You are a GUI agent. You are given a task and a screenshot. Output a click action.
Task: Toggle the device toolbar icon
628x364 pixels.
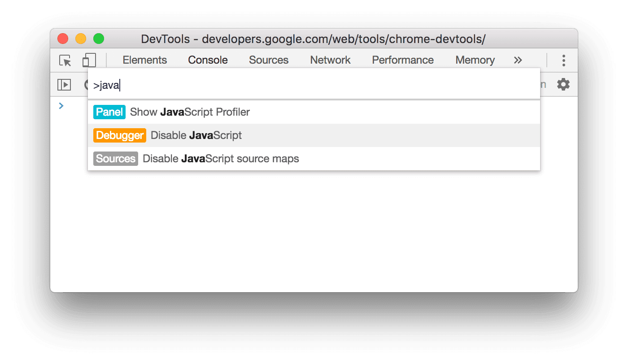pyautogui.click(x=88, y=60)
